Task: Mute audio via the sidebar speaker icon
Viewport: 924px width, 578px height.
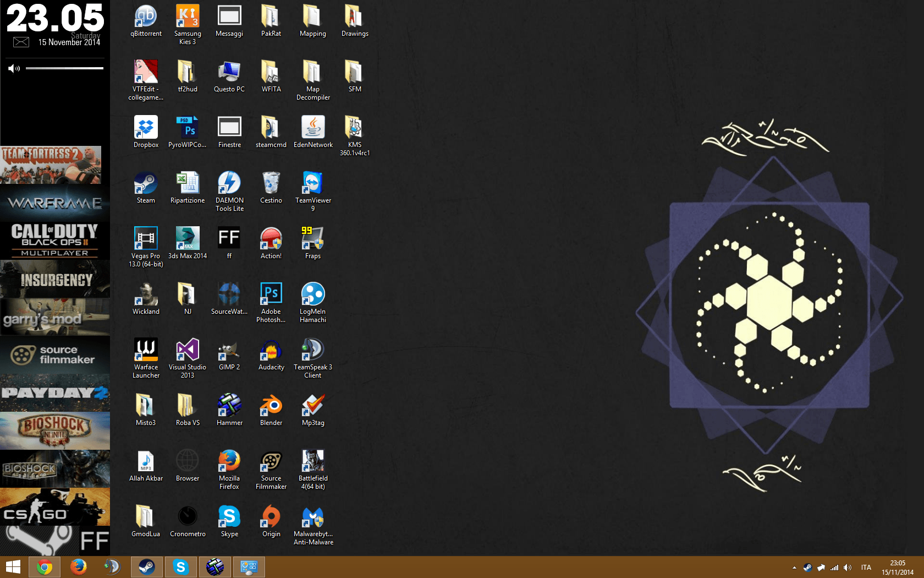Action: pos(14,68)
